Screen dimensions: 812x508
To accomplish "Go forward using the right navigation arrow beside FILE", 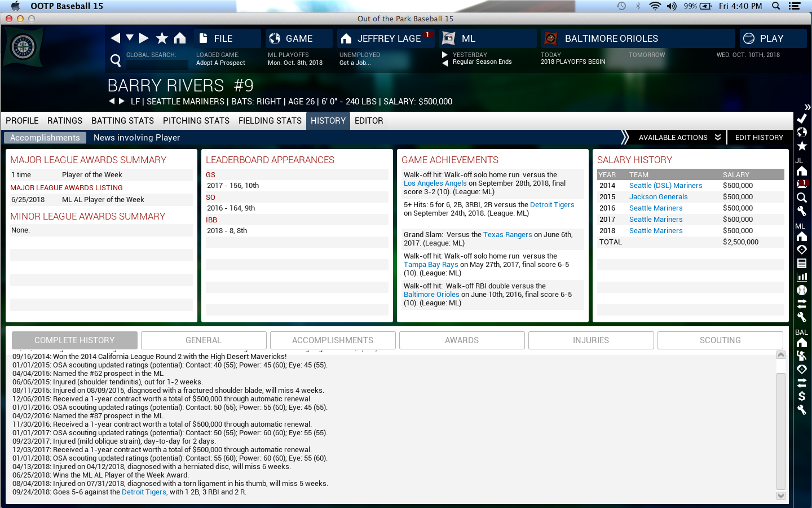I will point(144,38).
